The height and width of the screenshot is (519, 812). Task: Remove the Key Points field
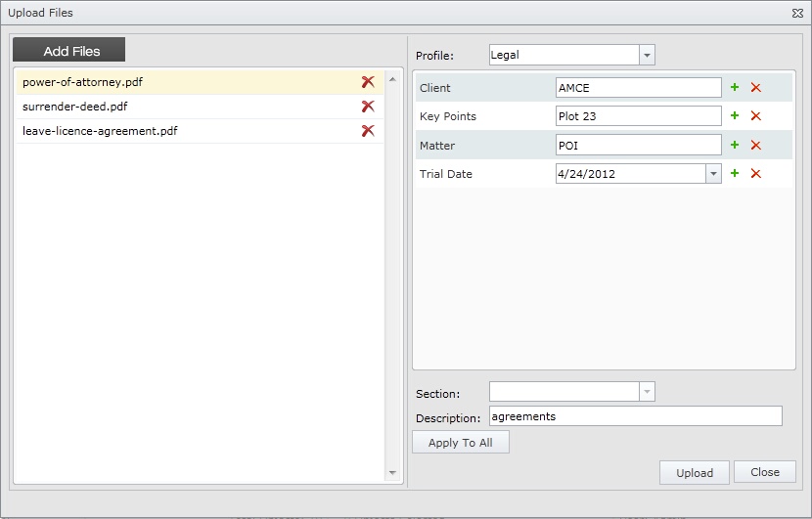tap(755, 116)
